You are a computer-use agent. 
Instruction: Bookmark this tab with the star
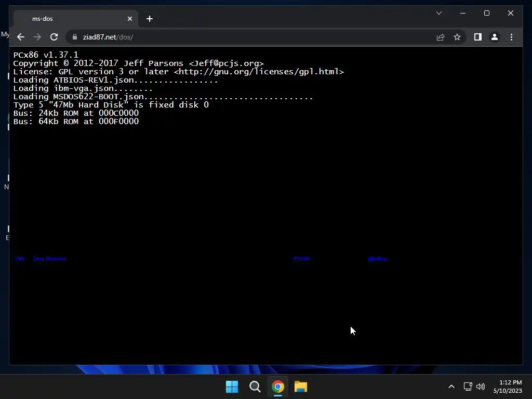[457, 37]
